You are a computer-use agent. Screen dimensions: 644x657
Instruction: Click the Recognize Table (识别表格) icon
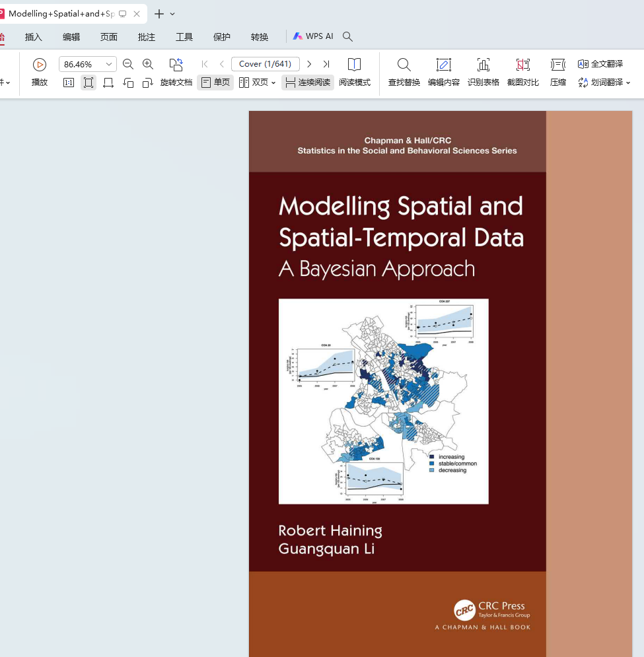coord(483,65)
